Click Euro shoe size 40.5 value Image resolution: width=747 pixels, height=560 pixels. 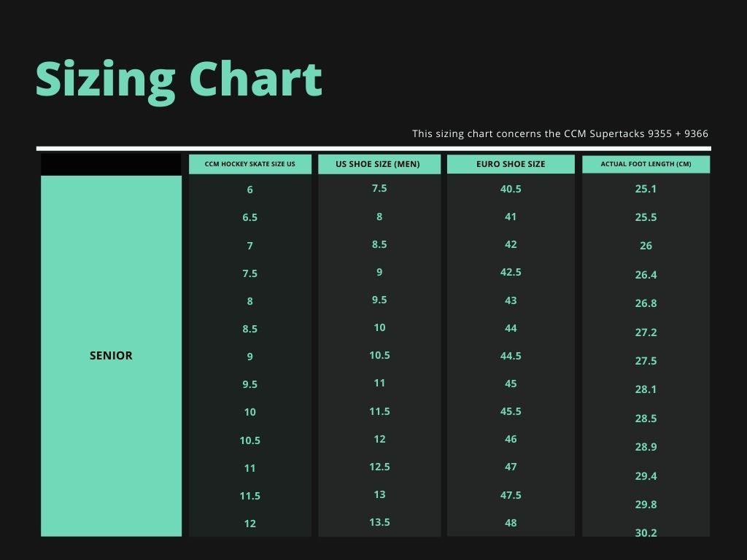coord(511,189)
